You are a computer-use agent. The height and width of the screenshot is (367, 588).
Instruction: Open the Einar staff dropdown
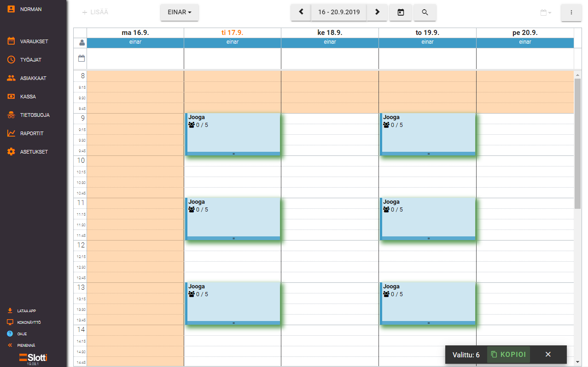click(180, 12)
